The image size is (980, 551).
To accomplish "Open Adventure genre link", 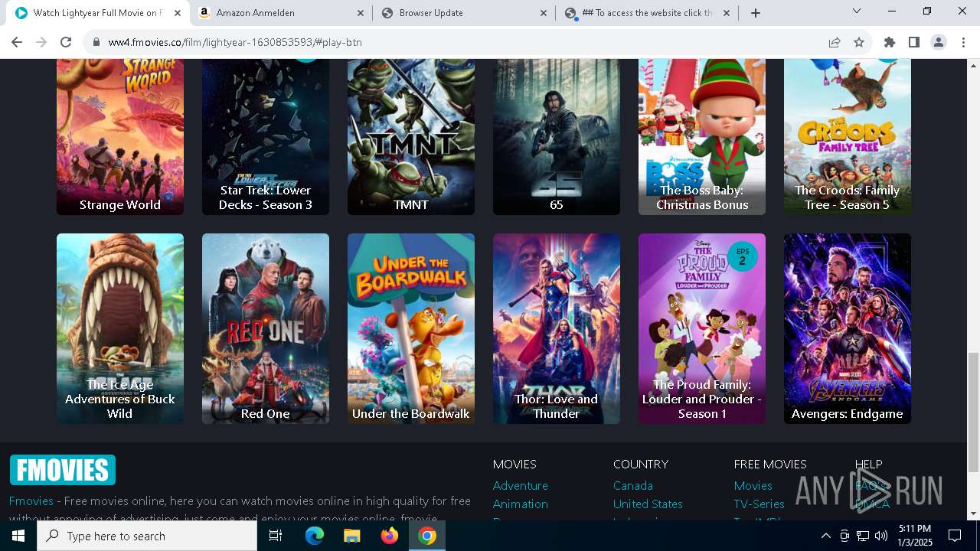I will click(x=521, y=486).
